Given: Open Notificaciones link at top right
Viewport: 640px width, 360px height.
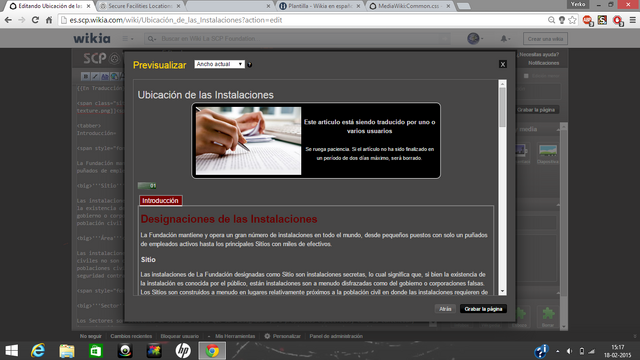Looking at the screenshot, I should (x=543, y=63).
